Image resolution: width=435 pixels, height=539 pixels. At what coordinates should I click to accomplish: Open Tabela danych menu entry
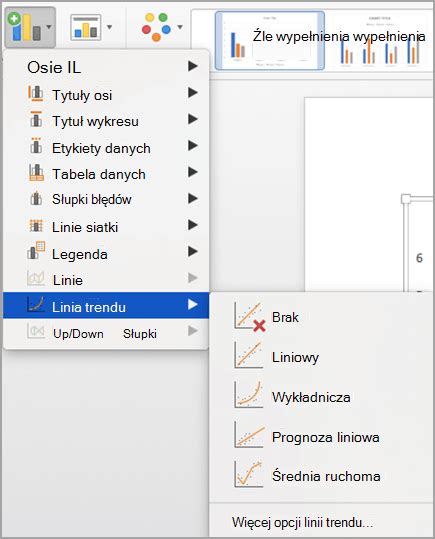106,174
